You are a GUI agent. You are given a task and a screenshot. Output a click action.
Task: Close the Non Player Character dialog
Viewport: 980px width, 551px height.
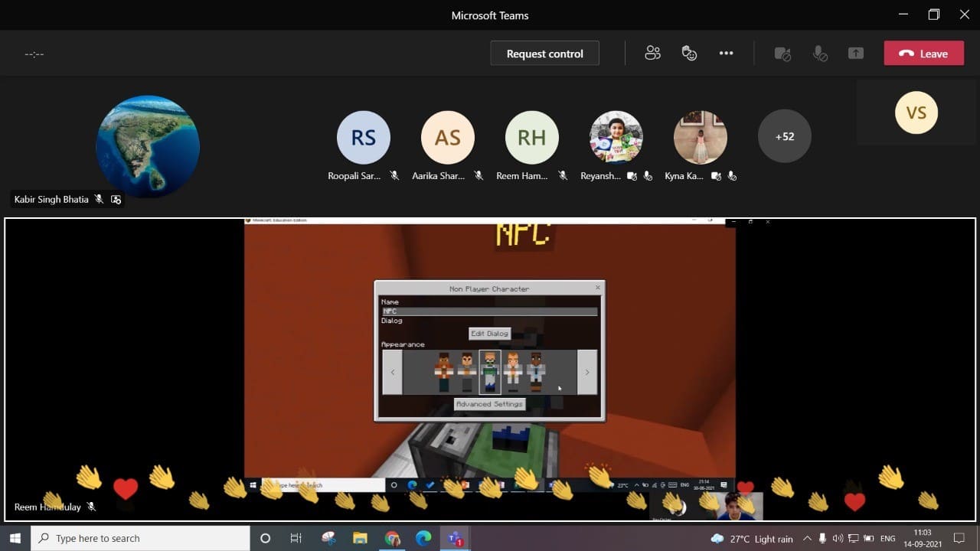598,288
